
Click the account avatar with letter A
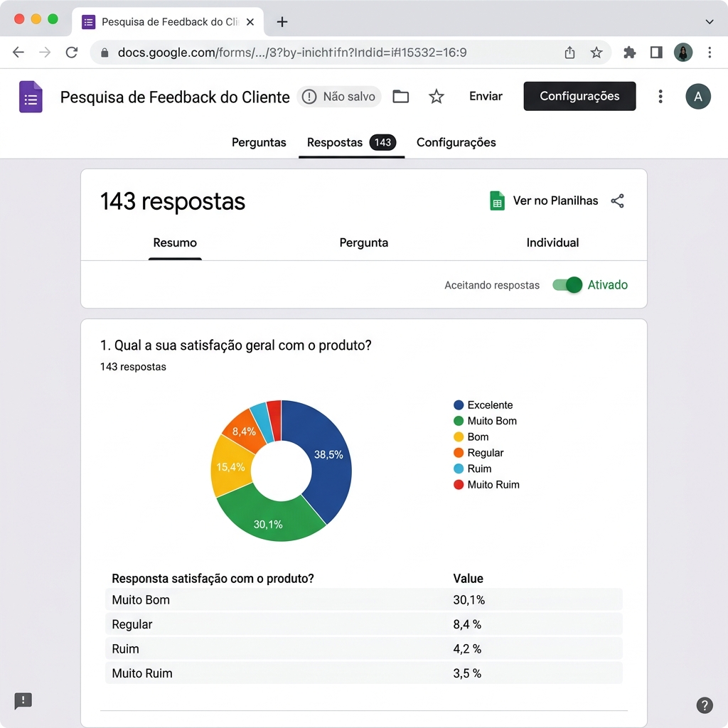[x=698, y=97]
